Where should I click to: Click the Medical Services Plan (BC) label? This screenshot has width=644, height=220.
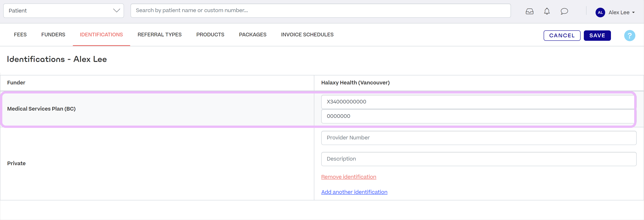coord(42,109)
